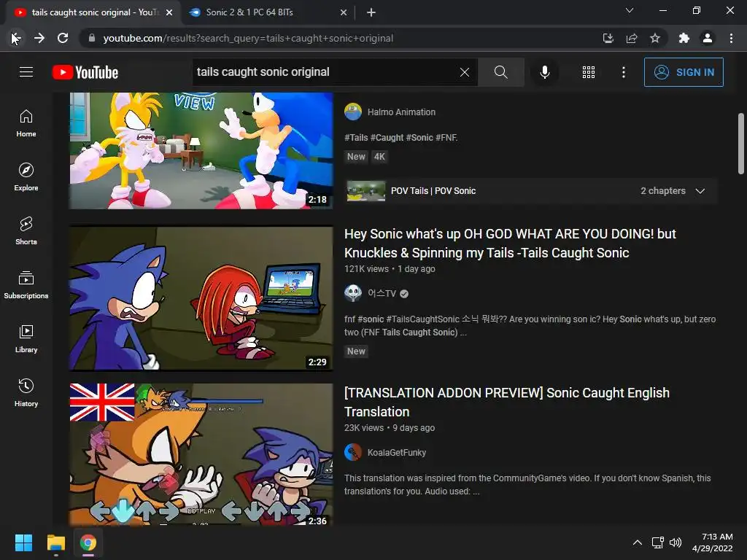747x560 pixels.
Task: View site info via the lock icon
Action: pos(92,38)
